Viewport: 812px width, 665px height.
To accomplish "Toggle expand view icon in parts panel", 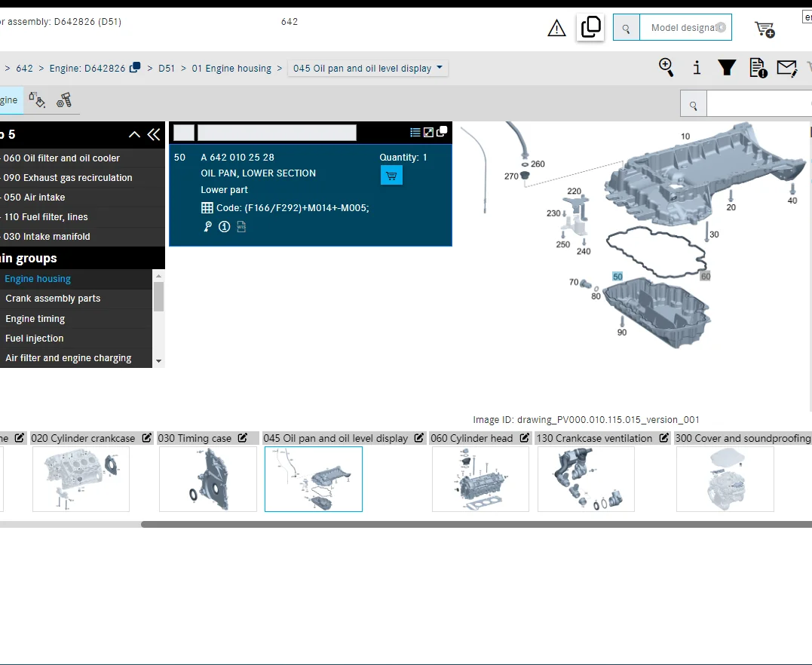I will click(x=428, y=133).
